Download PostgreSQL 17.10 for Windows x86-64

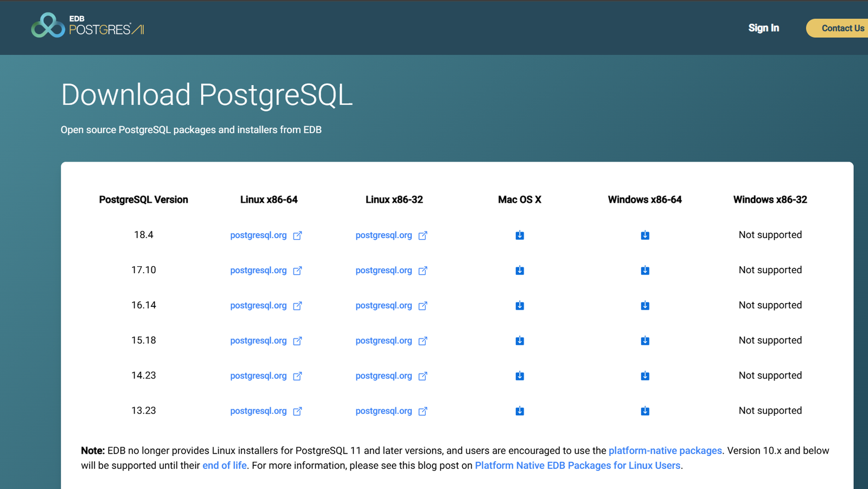pyautogui.click(x=645, y=271)
